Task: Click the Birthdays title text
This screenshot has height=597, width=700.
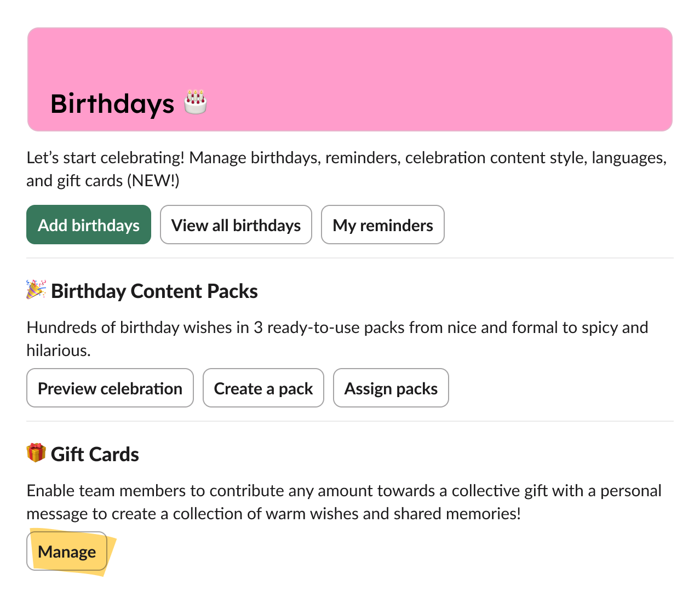Action: (112, 104)
